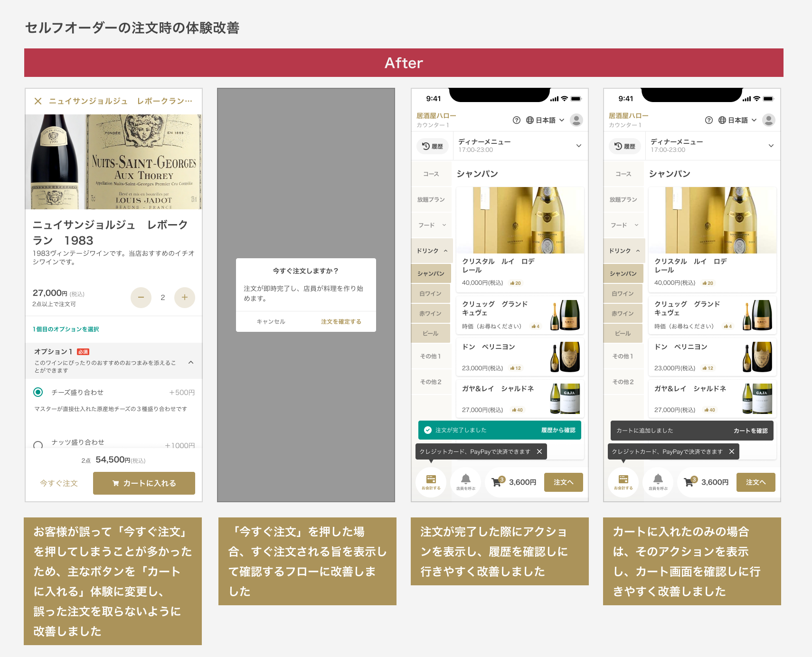The height and width of the screenshot is (657, 812).
Task: Open クリスタル ルイ ロデレール card in order-complete screen
Action: click(520, 239)
